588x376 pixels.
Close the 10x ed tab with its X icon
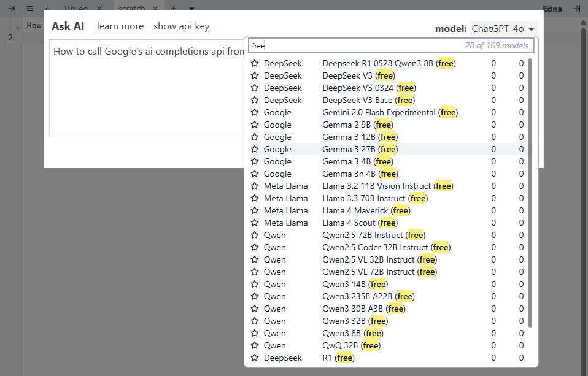tap(99, 8)
